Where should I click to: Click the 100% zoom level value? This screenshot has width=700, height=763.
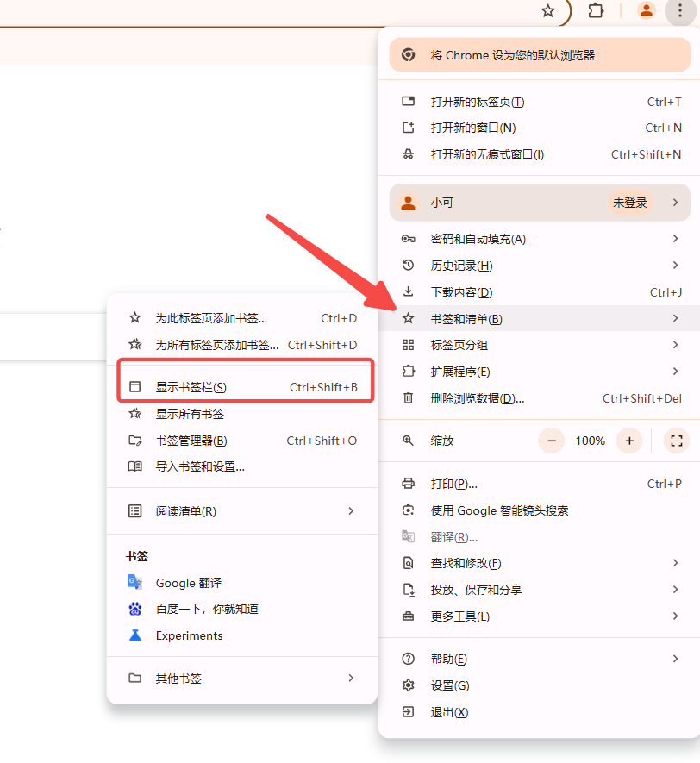590,441
